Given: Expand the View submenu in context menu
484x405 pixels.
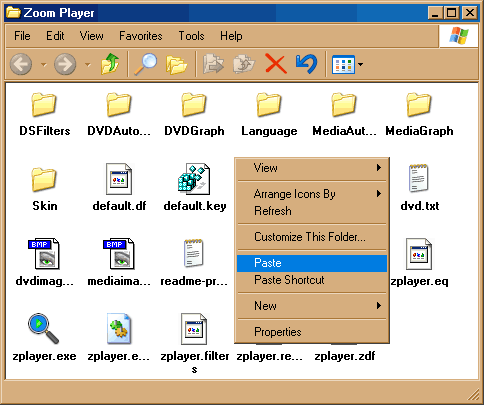Looking at the screenshot, I should pos(312,168).
